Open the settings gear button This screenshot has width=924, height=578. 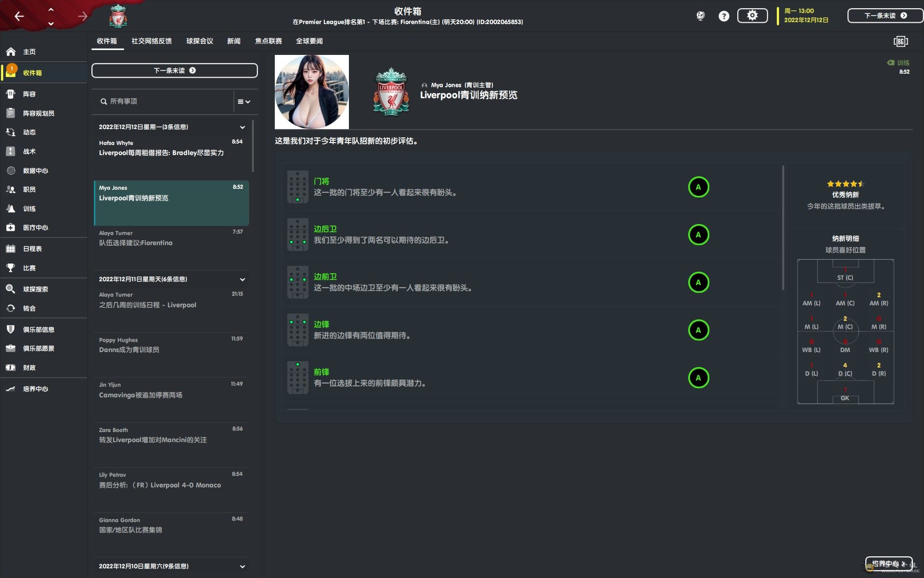pos(752,15)
